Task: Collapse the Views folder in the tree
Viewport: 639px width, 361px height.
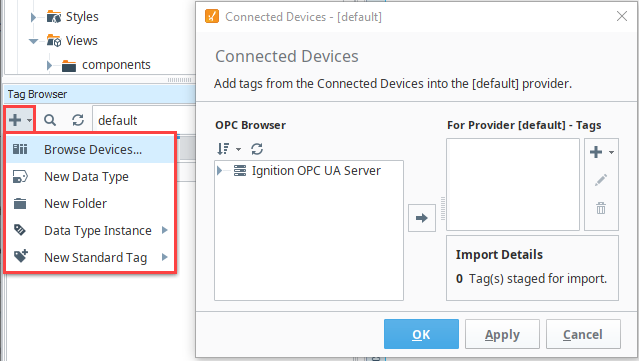Action: pos(33,41)
